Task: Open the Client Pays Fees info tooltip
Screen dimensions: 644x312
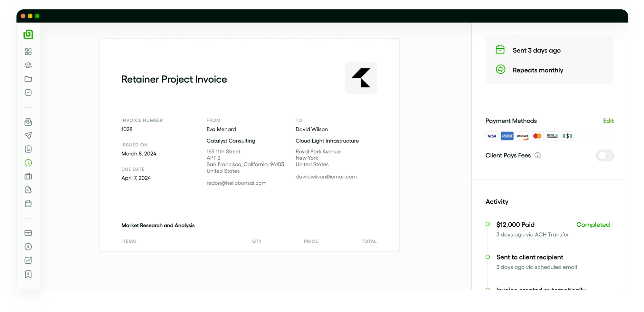Action: (x=537, y=155)
